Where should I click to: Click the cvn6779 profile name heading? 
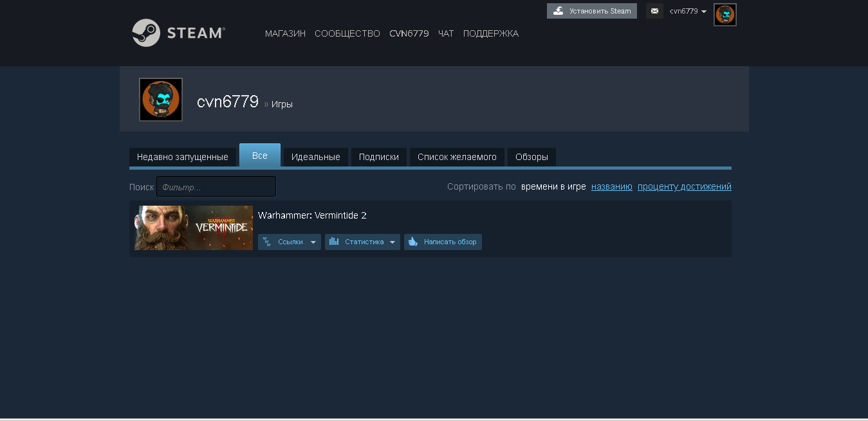(228, 102)
